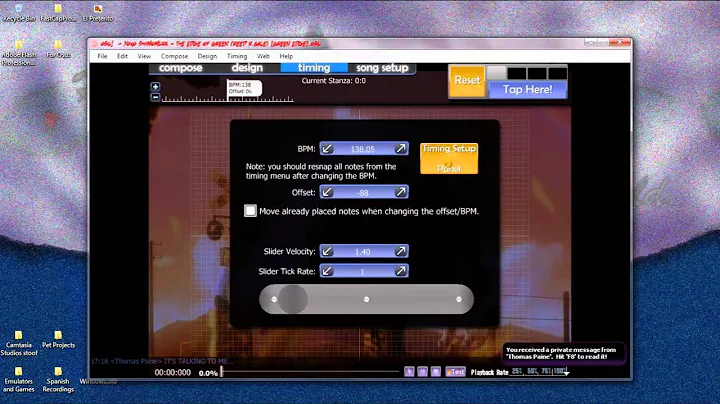Open the Web menu

(x=263, y=56)
